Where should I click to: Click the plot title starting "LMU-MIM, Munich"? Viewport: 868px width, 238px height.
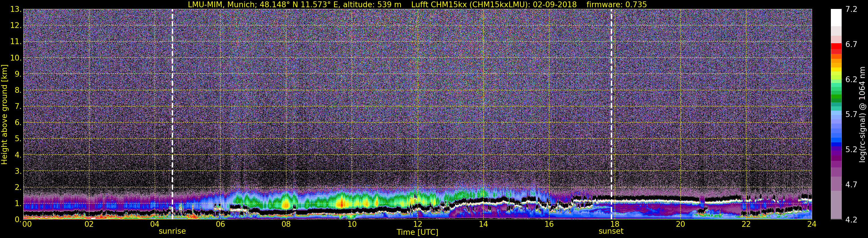click(x=417, y=4)
